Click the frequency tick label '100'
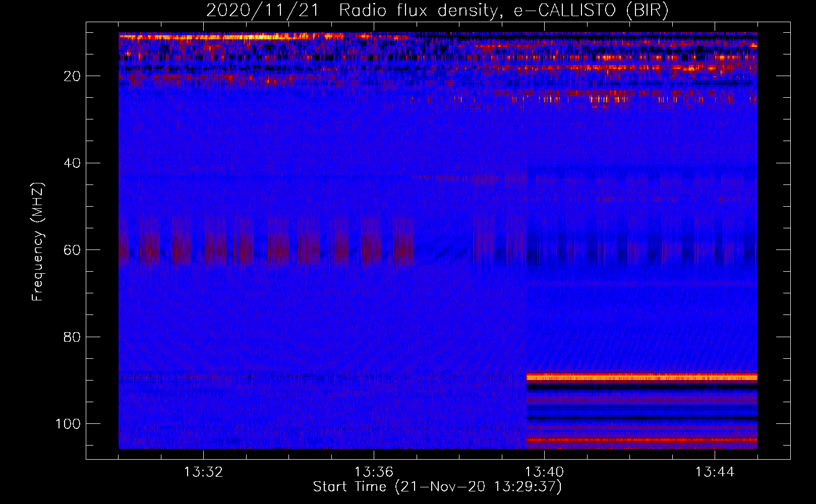 [x=68, y=424]
